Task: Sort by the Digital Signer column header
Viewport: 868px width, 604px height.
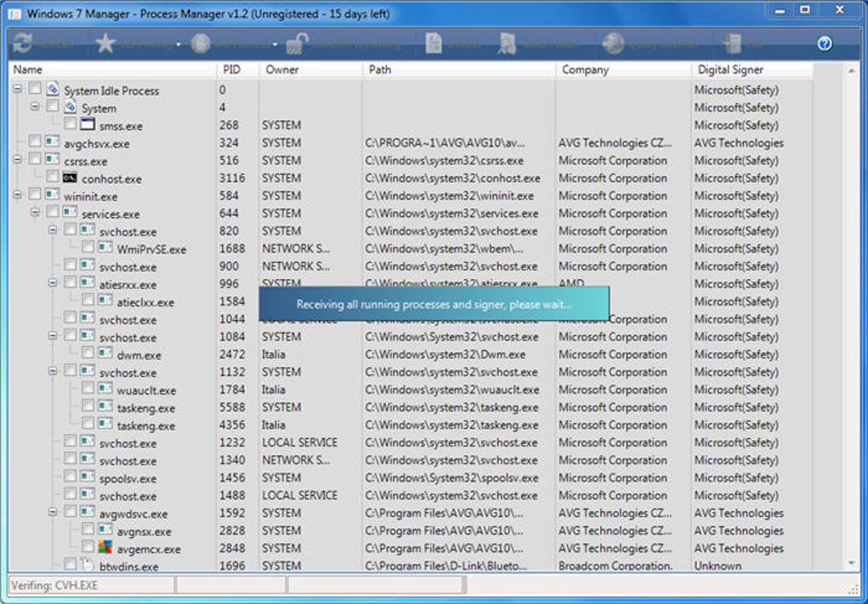Action: pos(753,70)
